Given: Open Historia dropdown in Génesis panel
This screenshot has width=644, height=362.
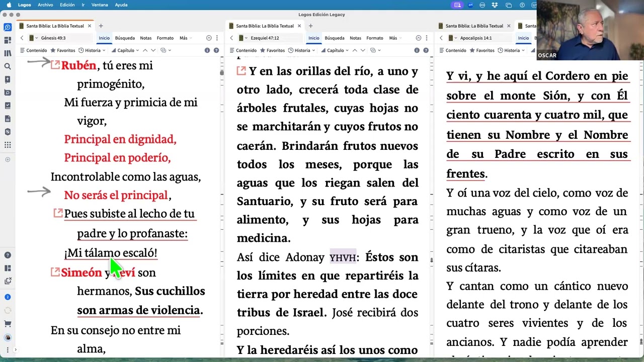Looking at the screenshot, I should tap(92, 50).
